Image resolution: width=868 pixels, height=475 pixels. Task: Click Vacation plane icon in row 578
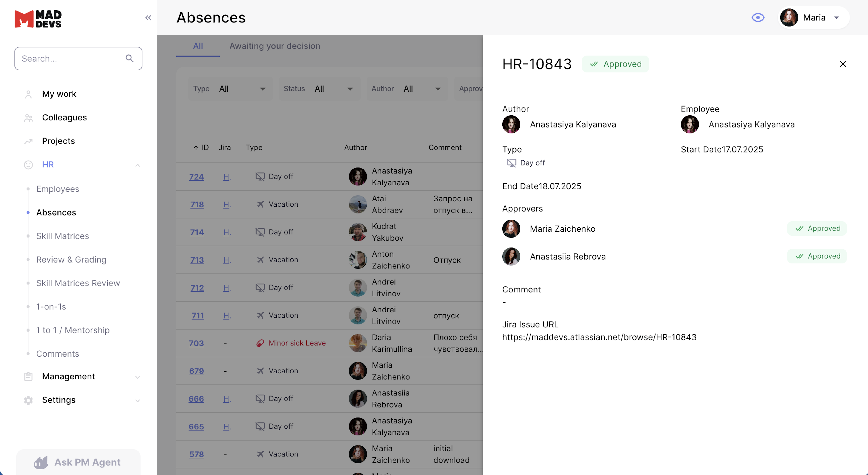click(x=260, y=454)
